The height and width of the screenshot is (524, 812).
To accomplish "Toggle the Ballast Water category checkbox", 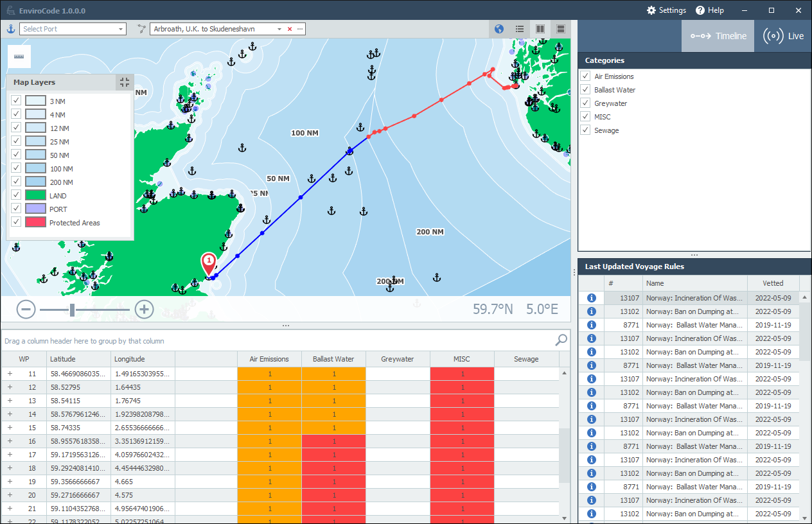I will [x=585, y=90].
